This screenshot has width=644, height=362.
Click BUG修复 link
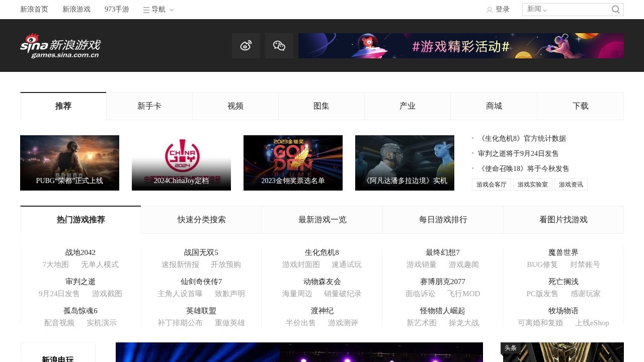(542, 264)
